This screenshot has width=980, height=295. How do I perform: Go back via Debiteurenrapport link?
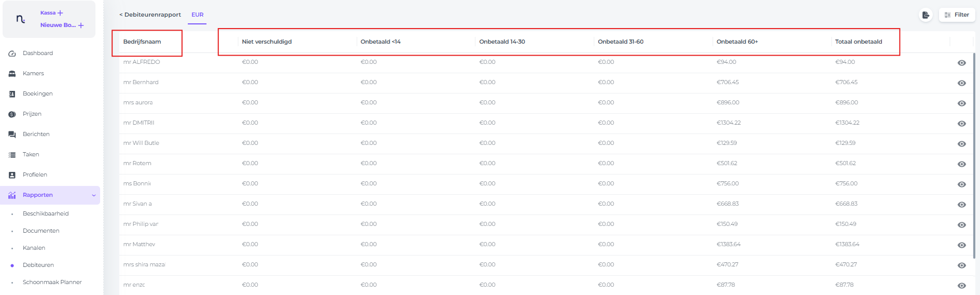click(150, 15)
